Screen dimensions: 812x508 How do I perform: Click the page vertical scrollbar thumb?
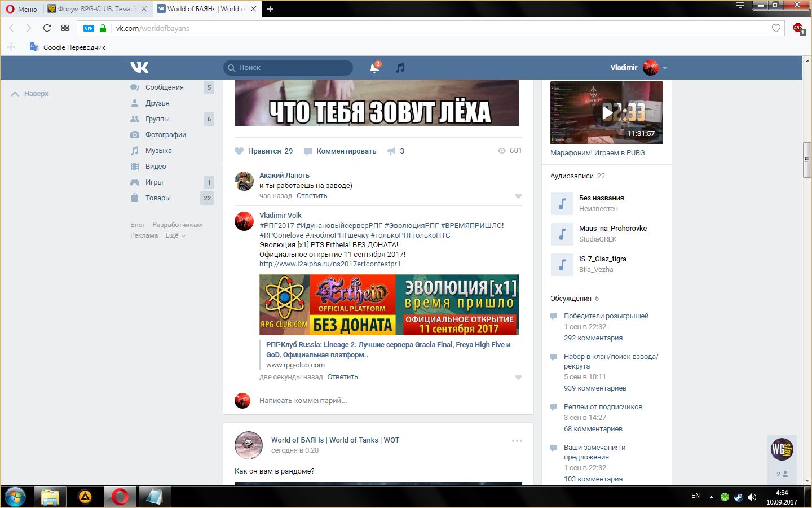click(807, 161)
